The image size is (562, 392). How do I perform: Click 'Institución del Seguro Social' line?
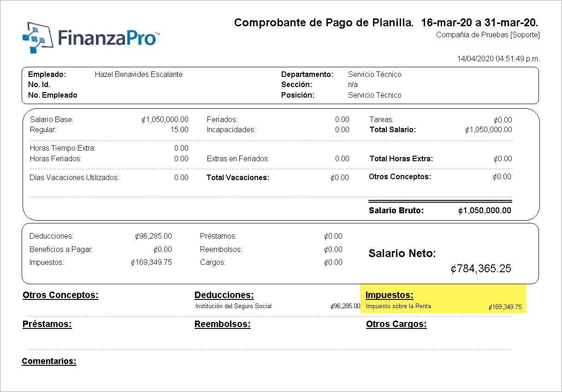click(234, 306)
